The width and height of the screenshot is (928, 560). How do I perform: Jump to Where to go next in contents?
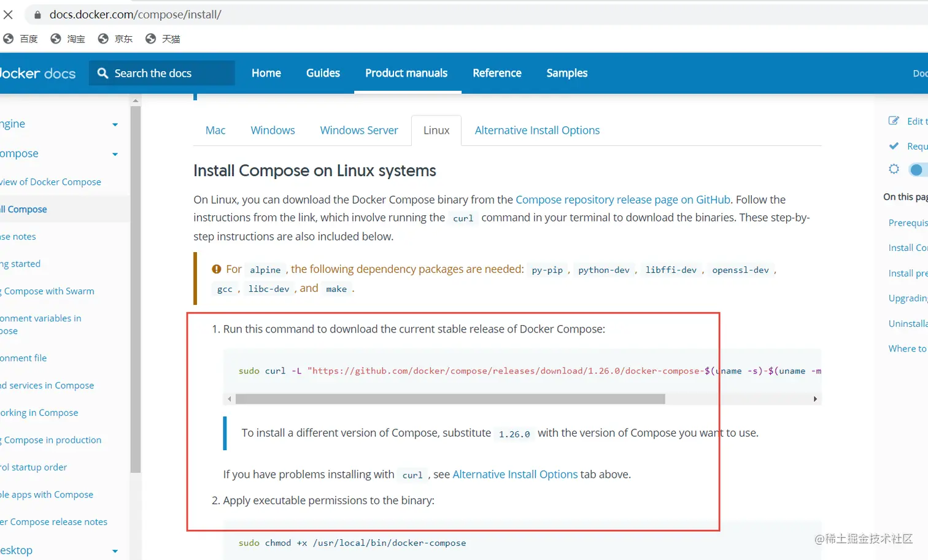click(x=908, y=348)
